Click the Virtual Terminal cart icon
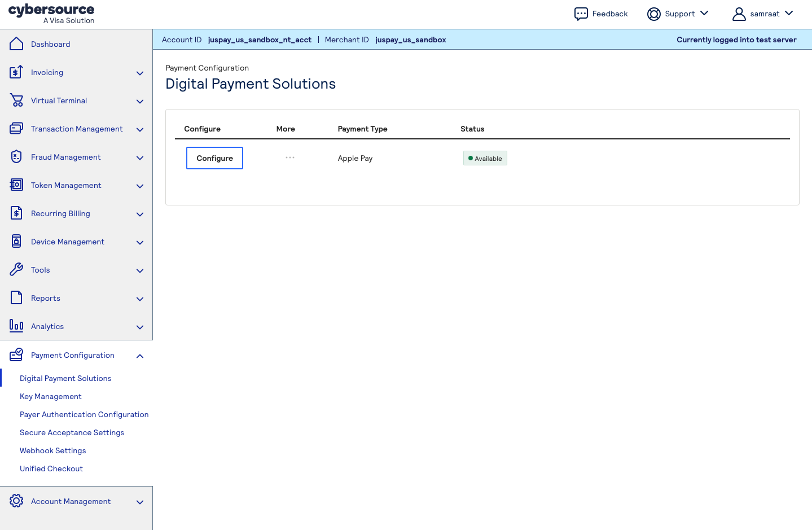812x530 pixels. pos(16,100)
